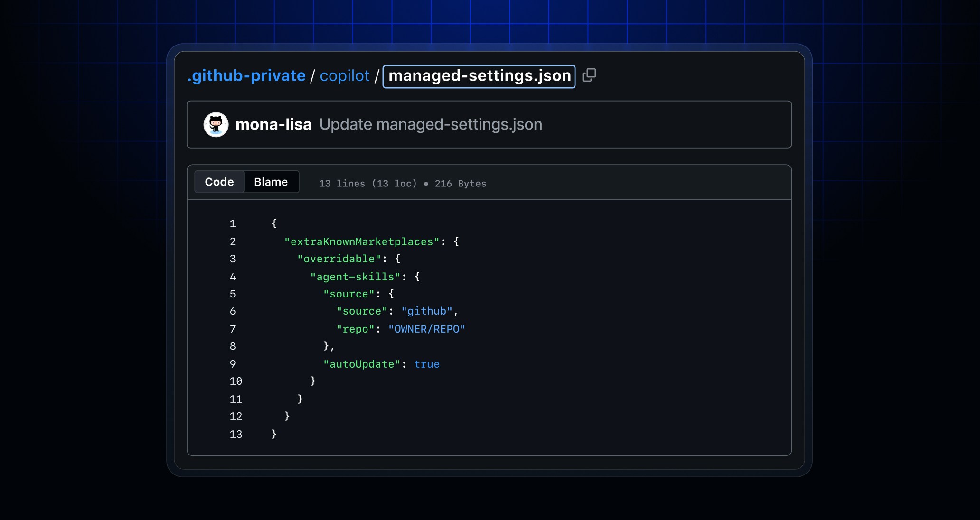Click the "source" key on line 5

[x=349, y=294]
